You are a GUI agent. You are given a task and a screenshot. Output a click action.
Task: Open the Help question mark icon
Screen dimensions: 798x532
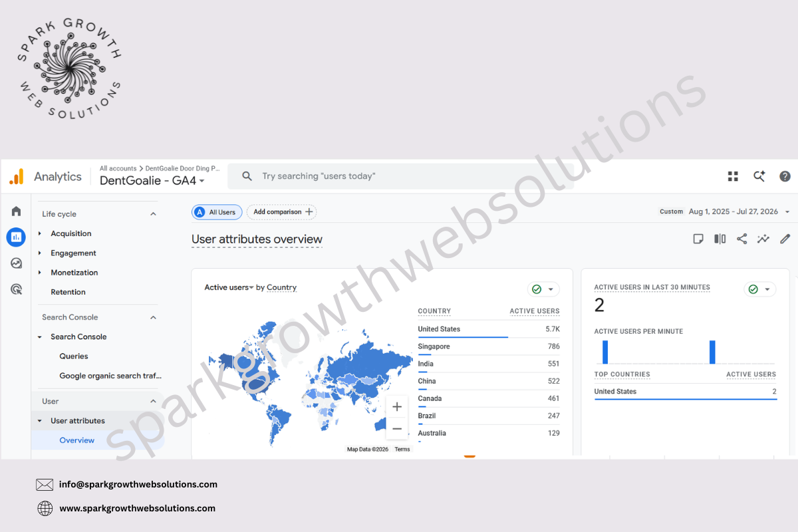click(x=785, y=176)
